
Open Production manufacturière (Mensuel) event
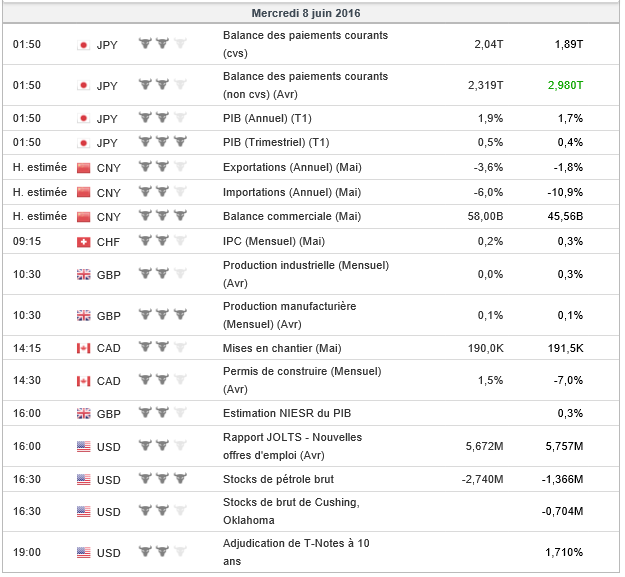pos(290,315)
